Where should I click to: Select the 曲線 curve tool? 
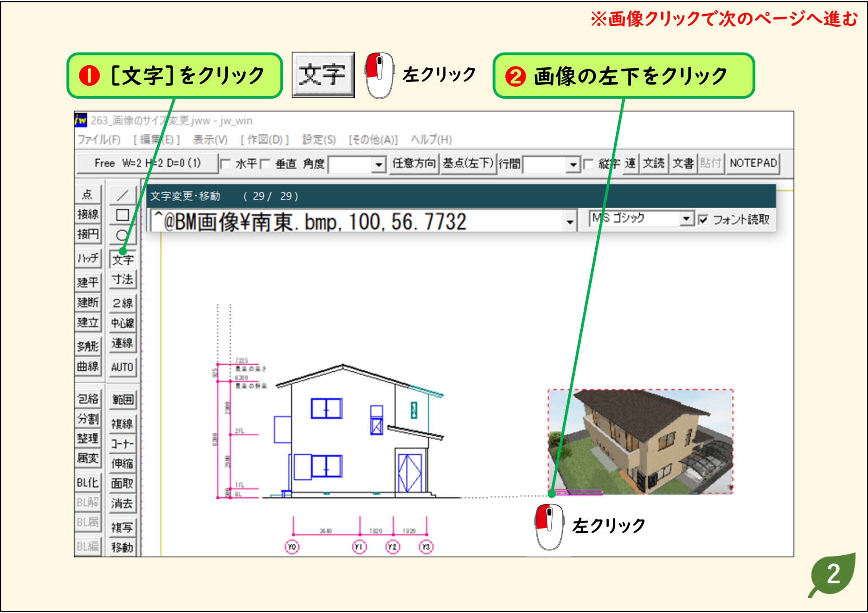click(x=88, y=367)
